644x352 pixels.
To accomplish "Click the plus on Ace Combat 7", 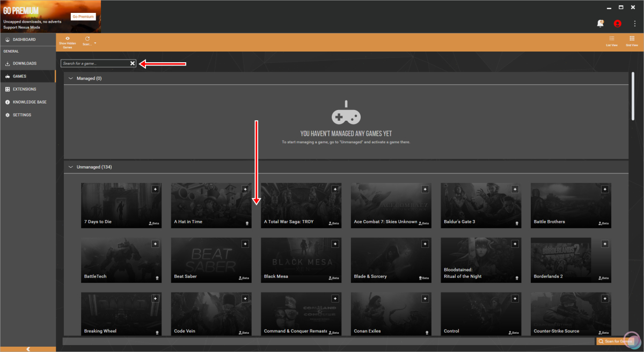I will tap(425, 189).
